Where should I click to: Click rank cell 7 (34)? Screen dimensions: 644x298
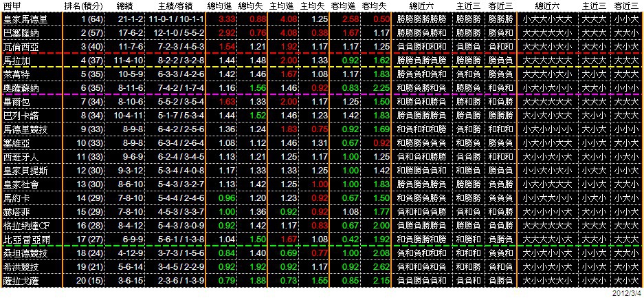tap(91, 102)
